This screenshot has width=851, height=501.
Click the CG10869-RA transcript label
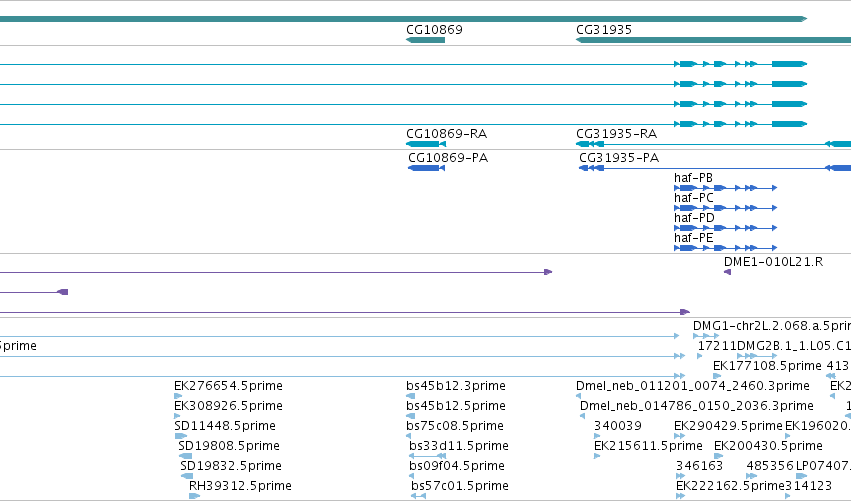coord(446,134)
